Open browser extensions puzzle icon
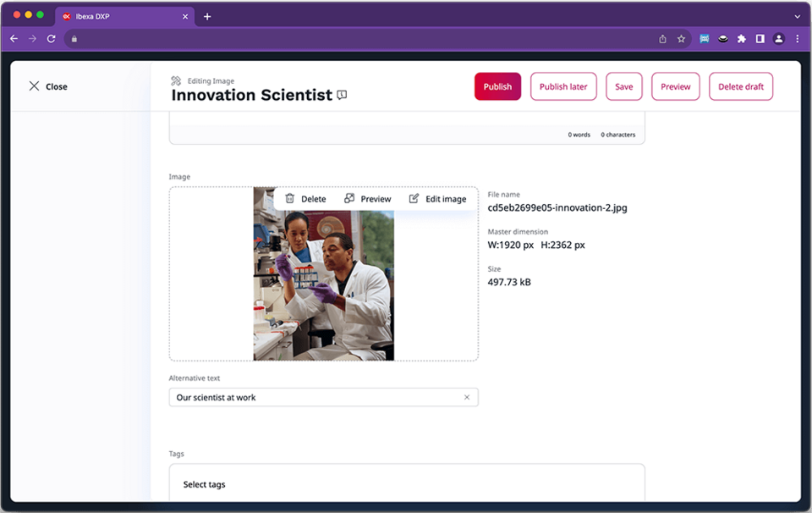The height and width of the screenshot is (513, 812). (x=742, y=39)
